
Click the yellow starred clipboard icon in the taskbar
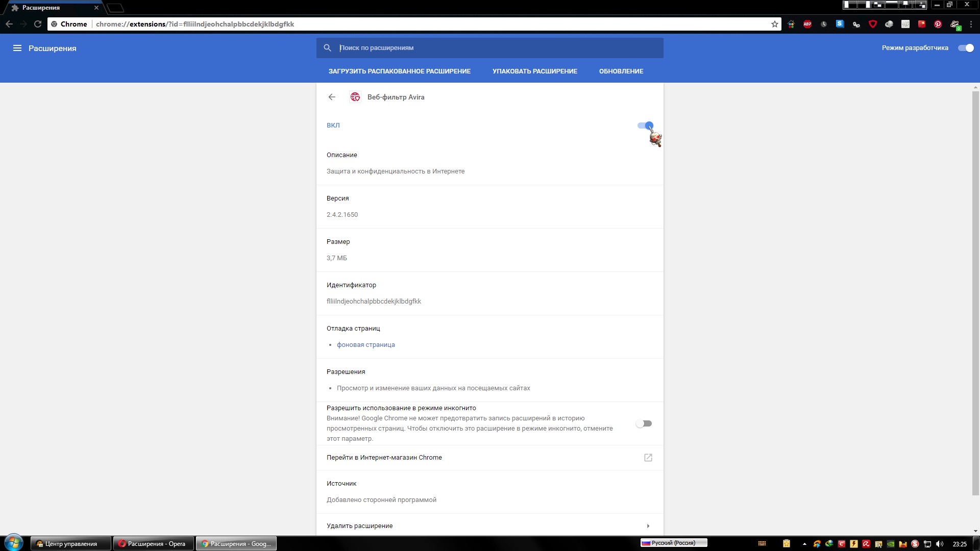(787, 543)
